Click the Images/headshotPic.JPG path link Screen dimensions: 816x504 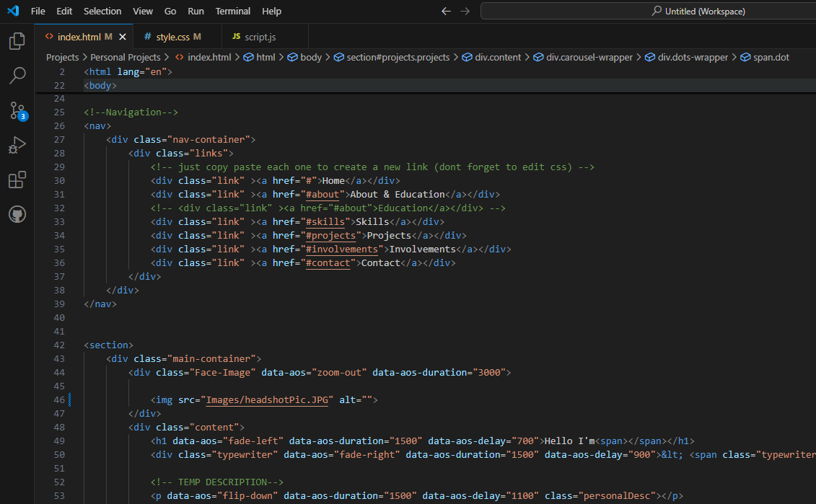point(267,400)
